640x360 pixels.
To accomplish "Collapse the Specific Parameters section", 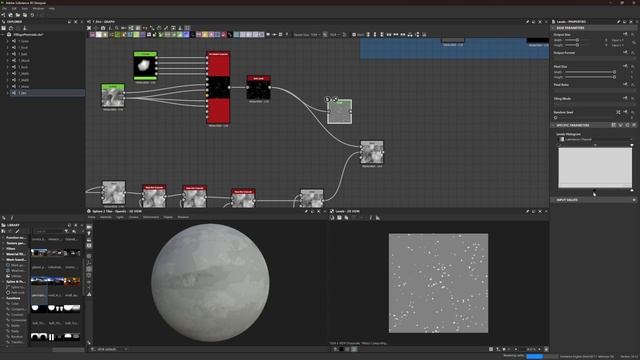I will 553,125.
